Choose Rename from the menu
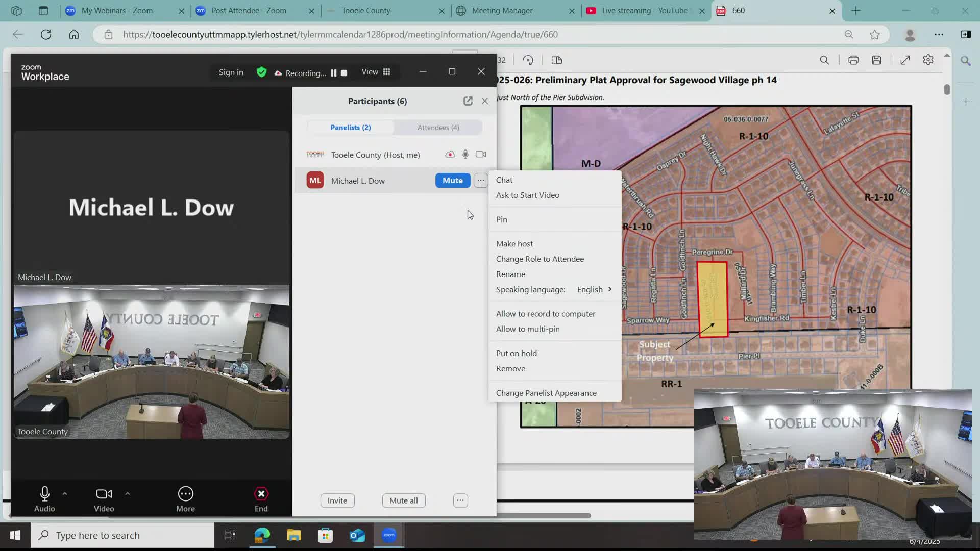This screenshot has height=551, width=980. 555,274
